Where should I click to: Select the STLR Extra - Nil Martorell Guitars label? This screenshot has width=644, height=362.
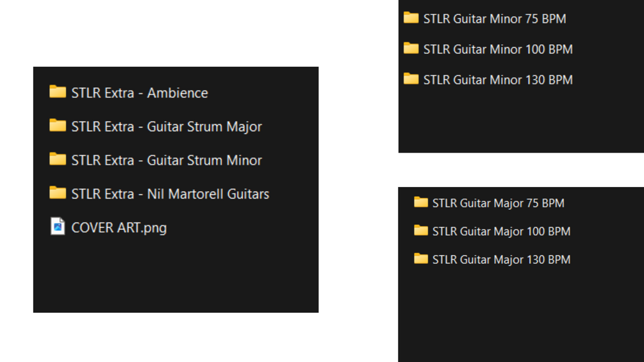(170, 193)
